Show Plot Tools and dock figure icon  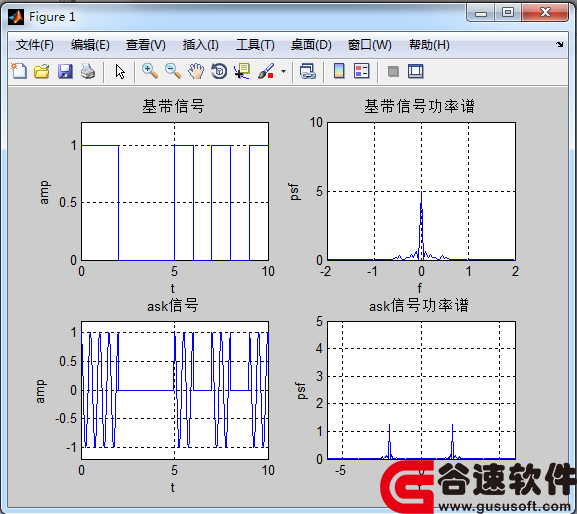pyautogui.click(x=416, y=71)
